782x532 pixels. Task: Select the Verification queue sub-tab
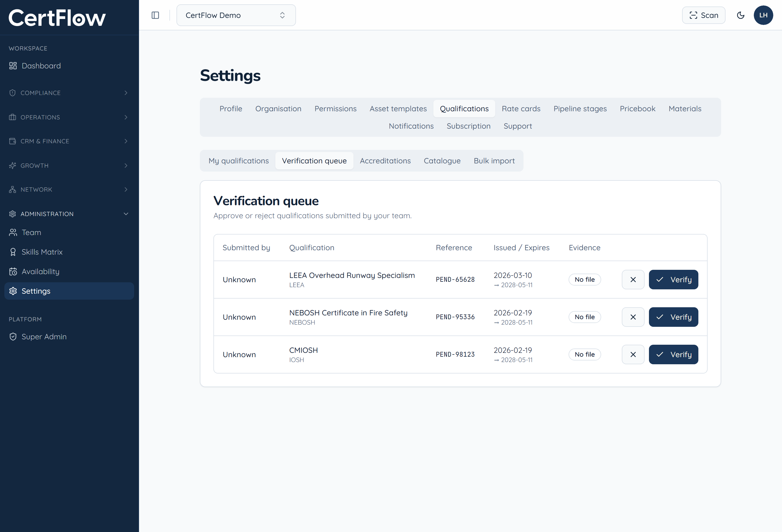click(314, 161)
